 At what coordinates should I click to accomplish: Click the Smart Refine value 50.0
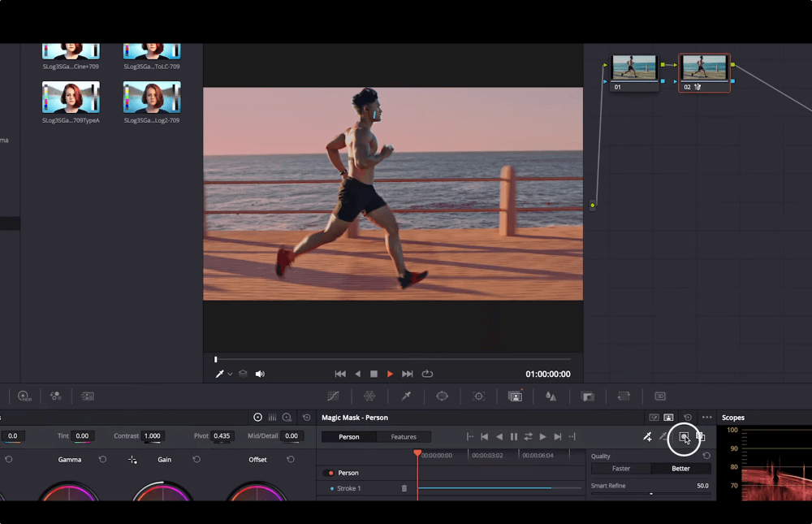[x=702, y=486]
